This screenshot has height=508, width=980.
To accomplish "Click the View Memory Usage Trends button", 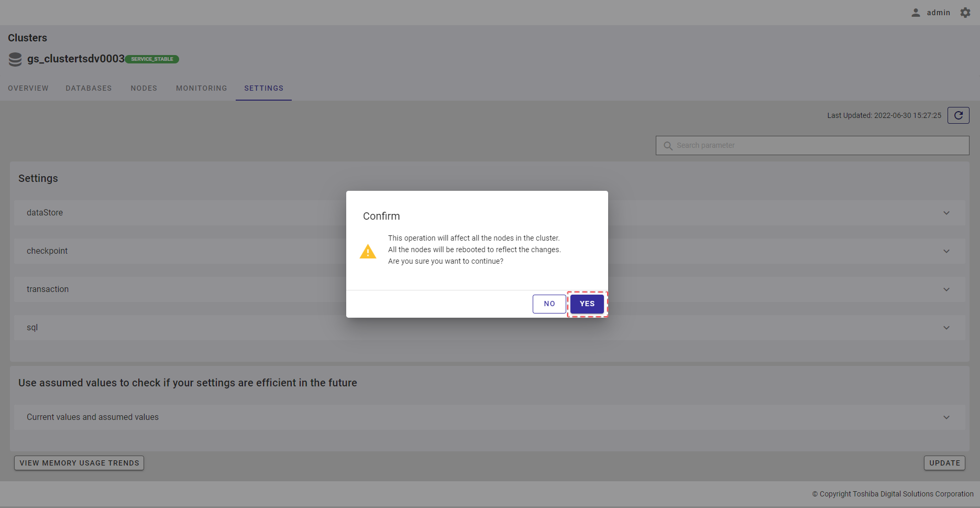I will (79, 463).
